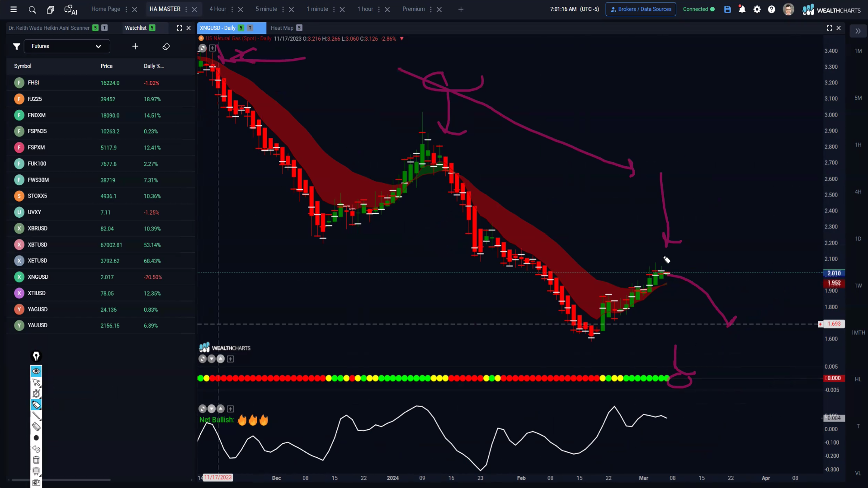Undo last drawing stroke
Image resolution: width=868 pixels, height=488 pixels.
[x=36, y=449]
